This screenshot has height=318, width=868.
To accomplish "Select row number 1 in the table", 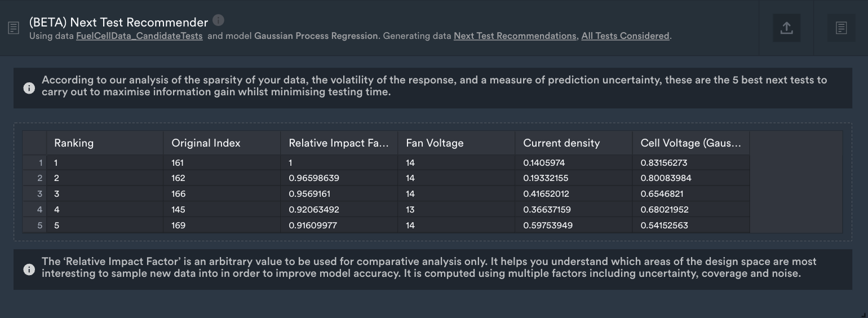I will tap(35, 163).
